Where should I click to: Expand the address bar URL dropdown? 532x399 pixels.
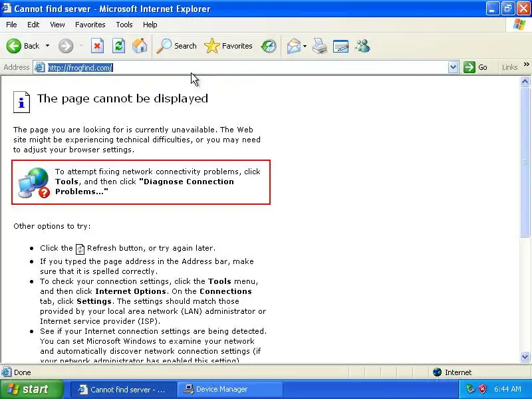(454, 68)
